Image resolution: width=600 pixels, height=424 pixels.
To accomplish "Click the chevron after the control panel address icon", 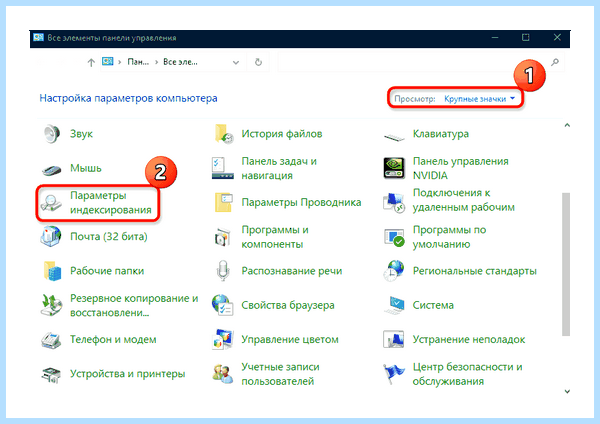I will coord(120,62).
